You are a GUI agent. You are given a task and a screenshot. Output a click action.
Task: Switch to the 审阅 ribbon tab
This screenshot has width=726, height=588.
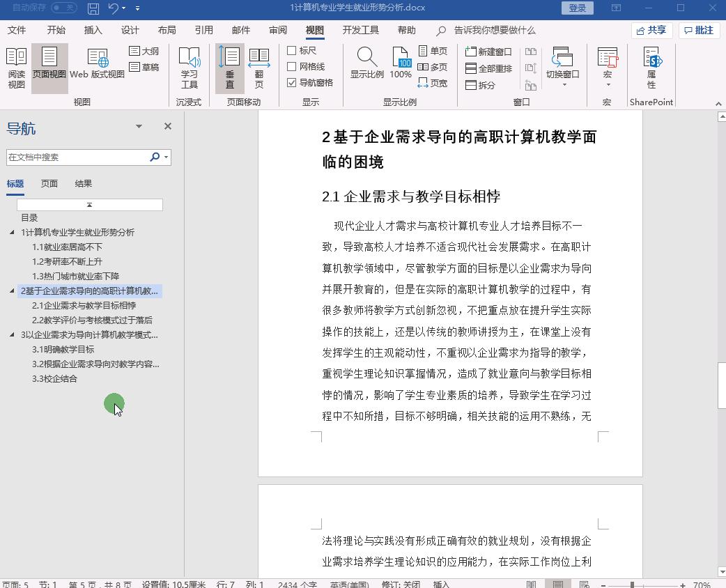pyautogui.click(x=277, y=30)
